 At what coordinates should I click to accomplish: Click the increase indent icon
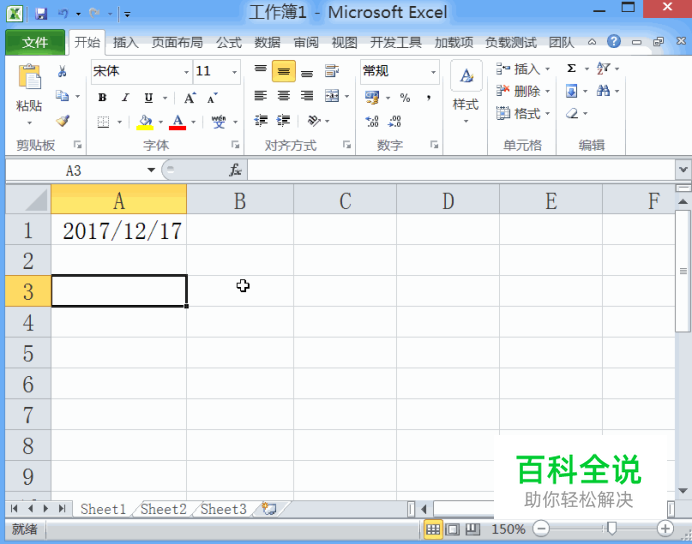point(283,120)
